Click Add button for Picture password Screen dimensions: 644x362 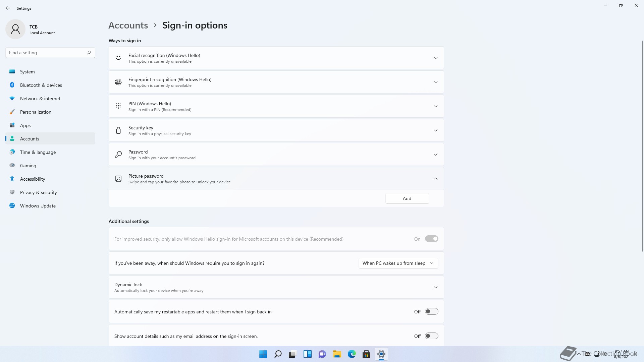407,198
